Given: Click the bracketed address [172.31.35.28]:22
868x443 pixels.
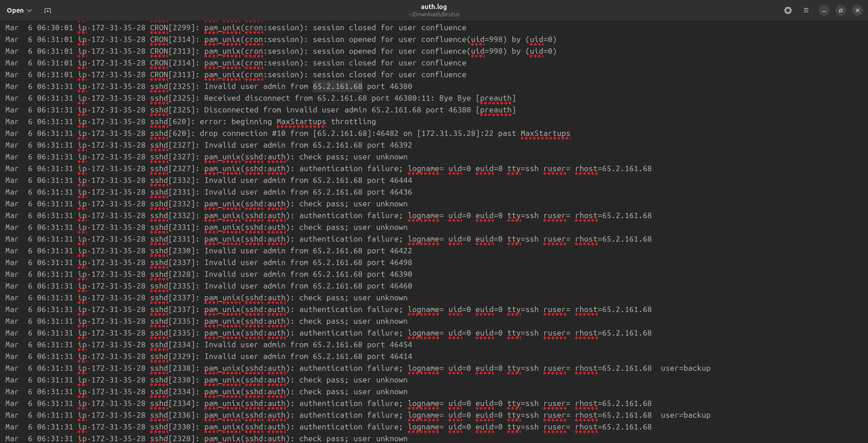Looking at the screenshot, I should (455, 134).
